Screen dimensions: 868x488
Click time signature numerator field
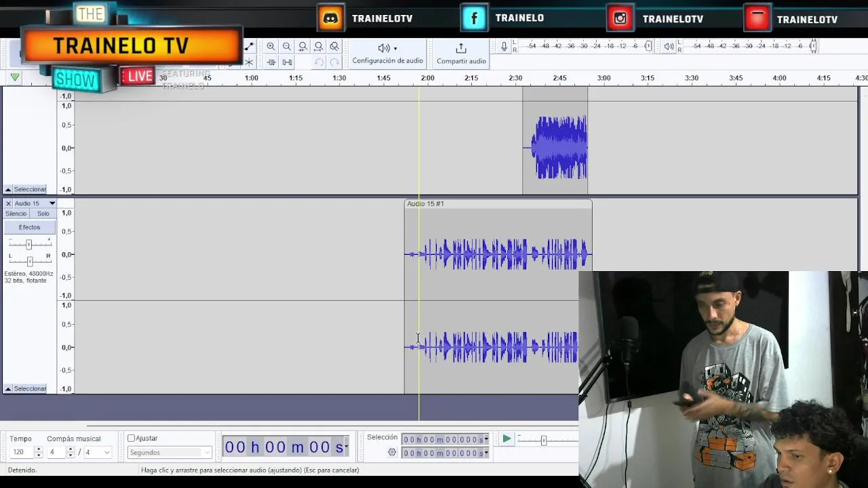(56, 452)
